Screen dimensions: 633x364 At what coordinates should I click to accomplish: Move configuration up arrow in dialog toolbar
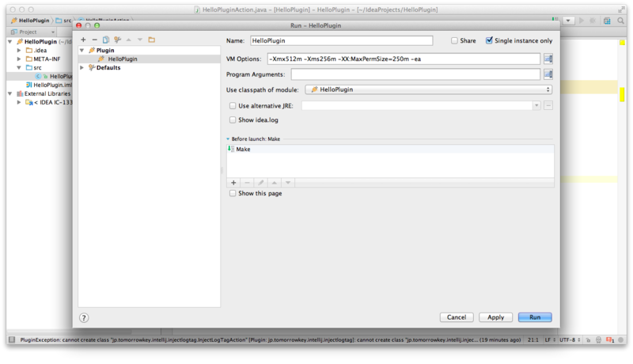tap(129, 40)
